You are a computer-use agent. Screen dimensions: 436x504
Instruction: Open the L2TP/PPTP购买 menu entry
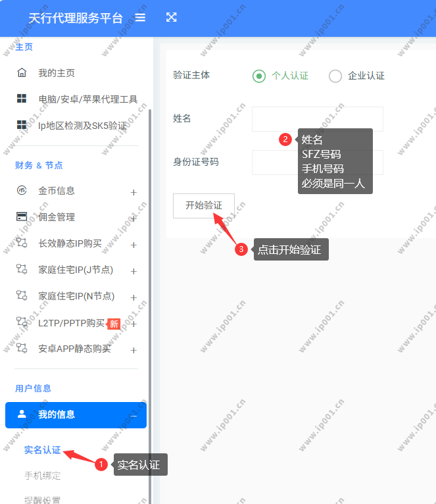tap(71, 323)
